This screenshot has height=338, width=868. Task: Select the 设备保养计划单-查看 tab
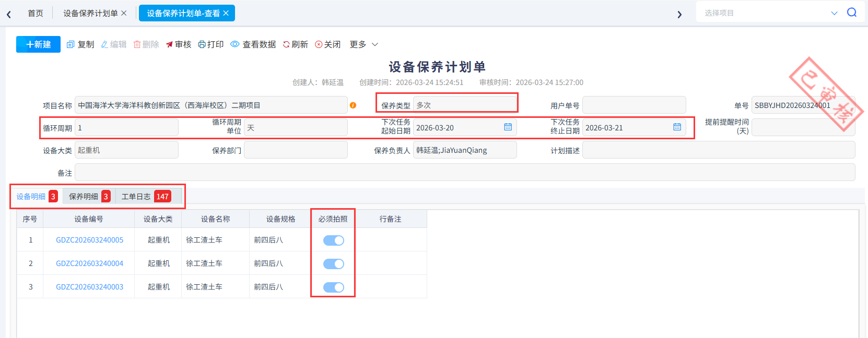[183, 13]
